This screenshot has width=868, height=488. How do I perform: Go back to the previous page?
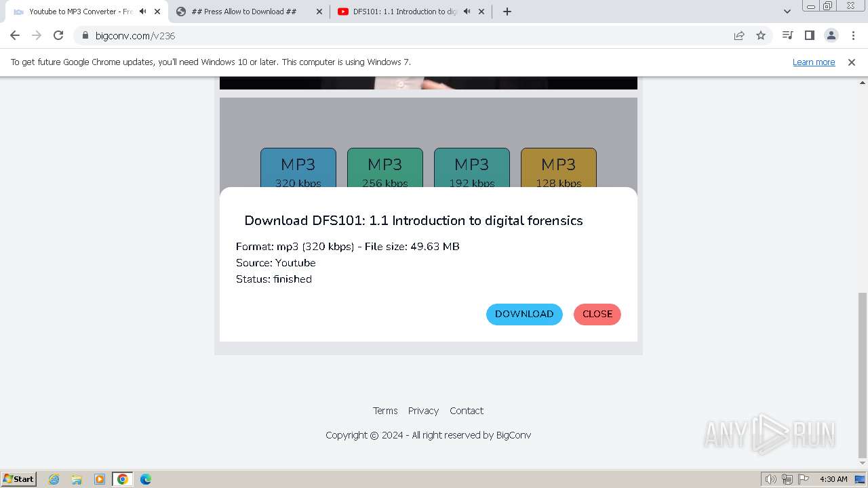[15, 35]
